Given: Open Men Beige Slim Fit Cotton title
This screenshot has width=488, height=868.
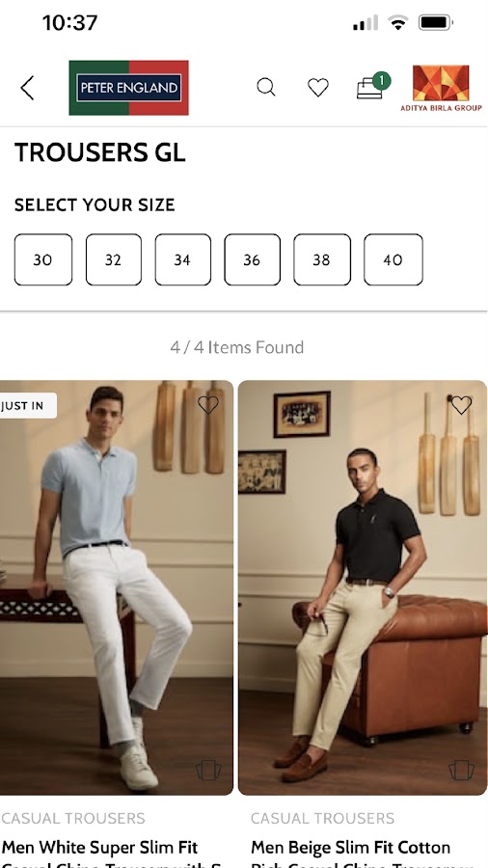Looking at the screenshot, I should point(350,848).
